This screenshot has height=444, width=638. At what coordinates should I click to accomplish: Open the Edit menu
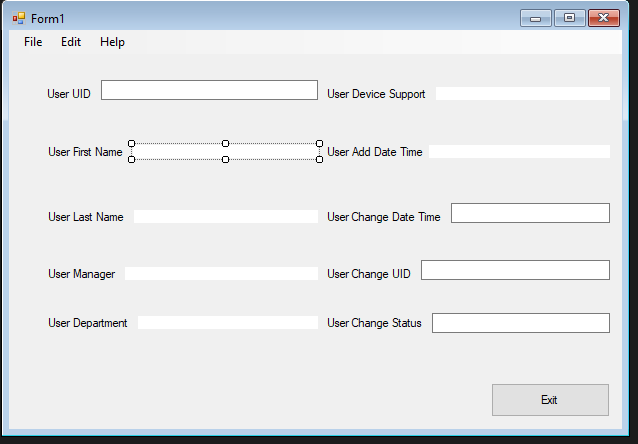click(71, 42)
